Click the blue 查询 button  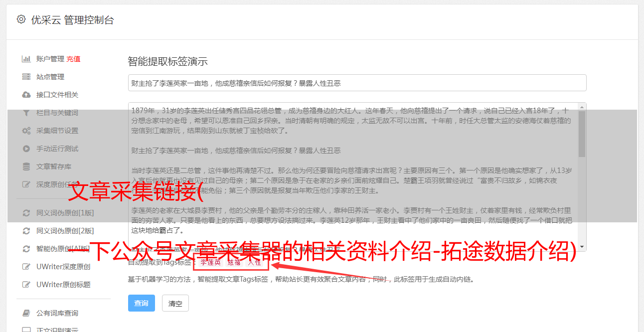coord(142,303)
